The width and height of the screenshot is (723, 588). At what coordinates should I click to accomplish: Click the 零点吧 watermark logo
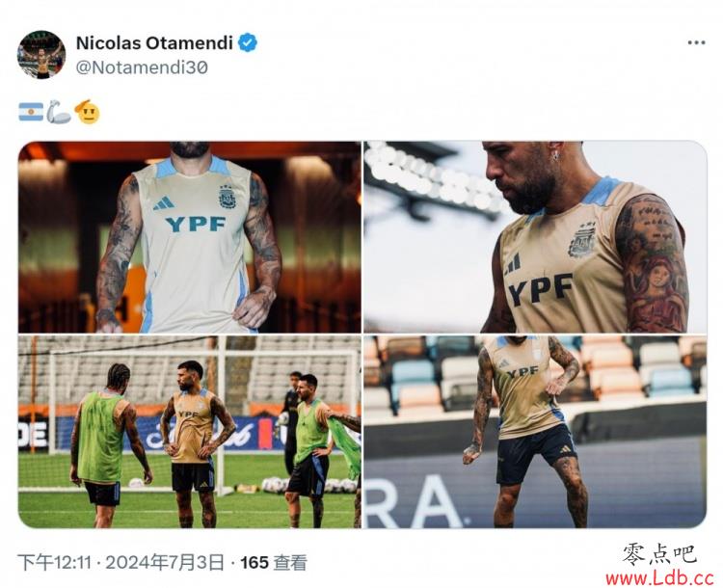pyautogui.click(x=659, y=554)
